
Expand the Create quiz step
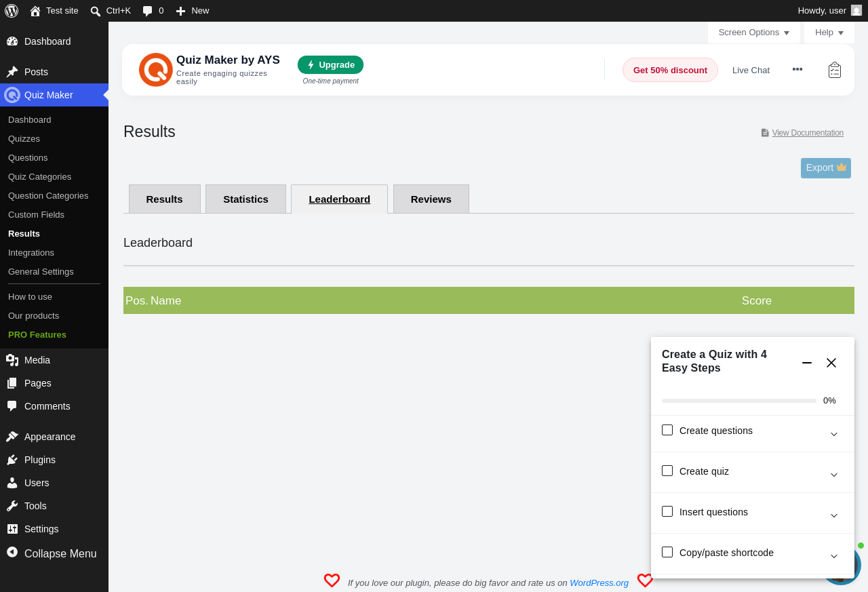point(834,475)
